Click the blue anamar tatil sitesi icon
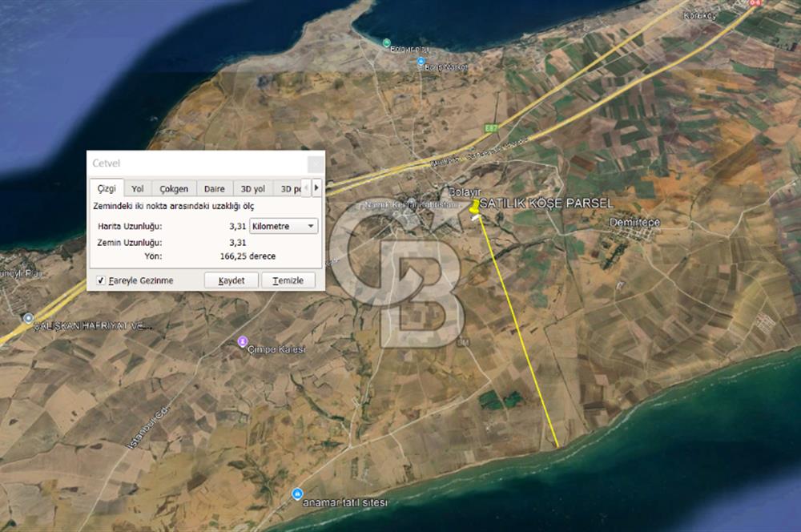The width and height of the screenshot is (801, 532). point(297,494)
